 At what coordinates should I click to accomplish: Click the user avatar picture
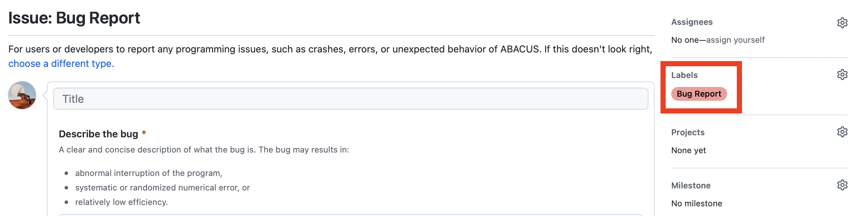pyautogui.click(x=22, y=95)
